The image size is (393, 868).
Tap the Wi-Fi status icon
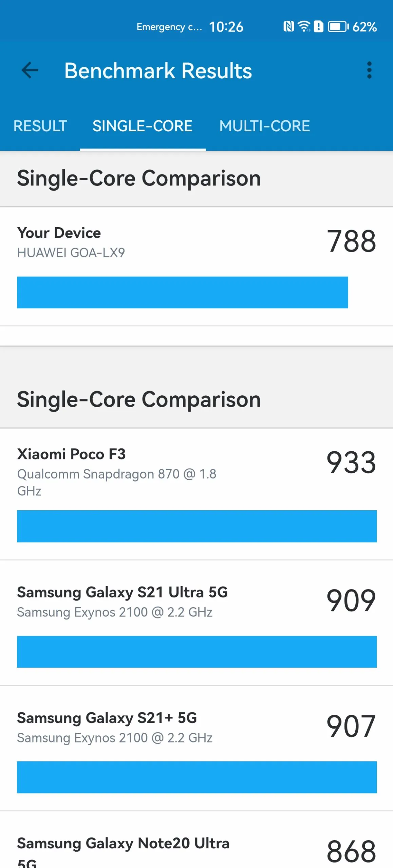pos(304,26)
